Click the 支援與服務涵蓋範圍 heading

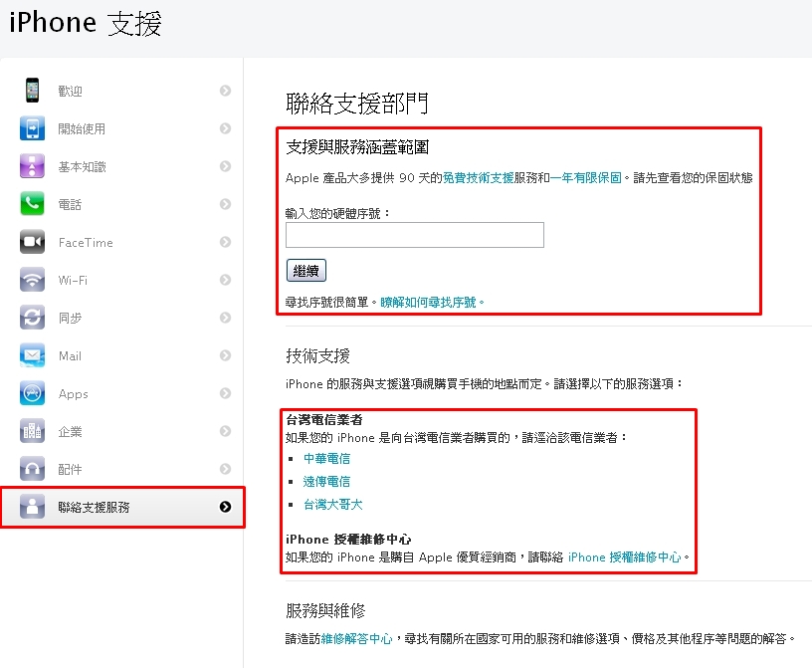coord(357,147)
